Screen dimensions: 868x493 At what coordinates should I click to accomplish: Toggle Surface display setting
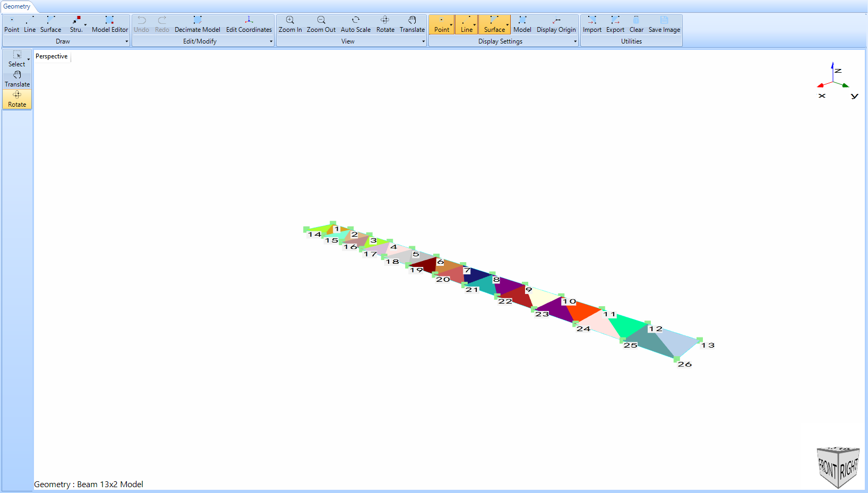tap(494, 24)
